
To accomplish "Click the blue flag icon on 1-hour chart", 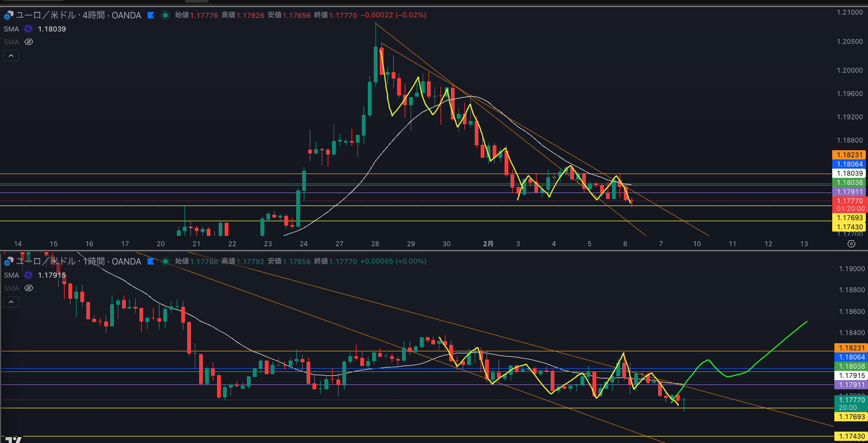I will [x=151, y=261].
